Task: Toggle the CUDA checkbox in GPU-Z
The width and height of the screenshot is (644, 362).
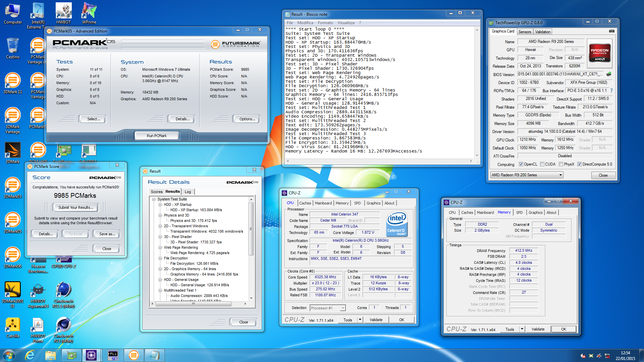Action: [542, 164]
